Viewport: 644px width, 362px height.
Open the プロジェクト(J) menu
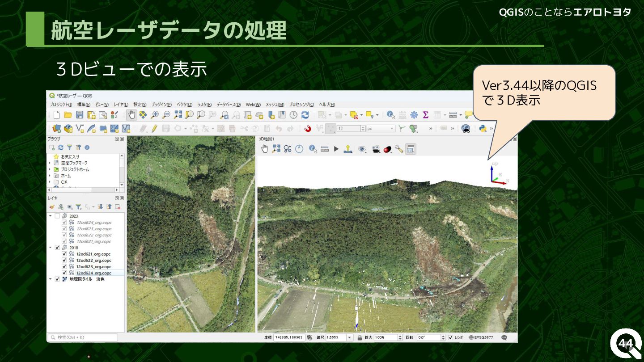61,104
